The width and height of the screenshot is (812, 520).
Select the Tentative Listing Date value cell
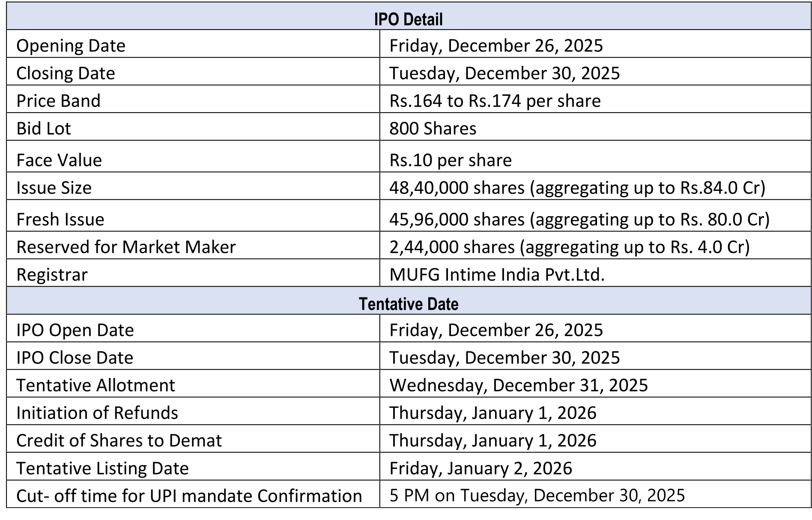(481, 468)
